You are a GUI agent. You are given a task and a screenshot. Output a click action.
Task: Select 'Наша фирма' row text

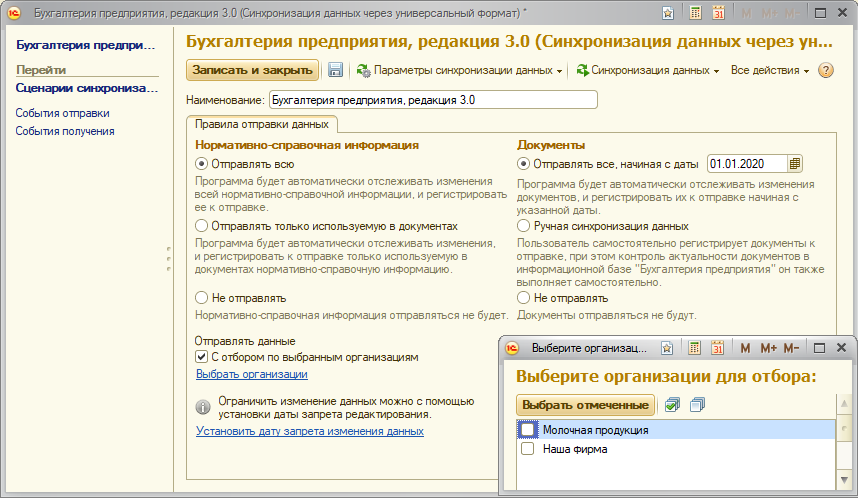575,449
